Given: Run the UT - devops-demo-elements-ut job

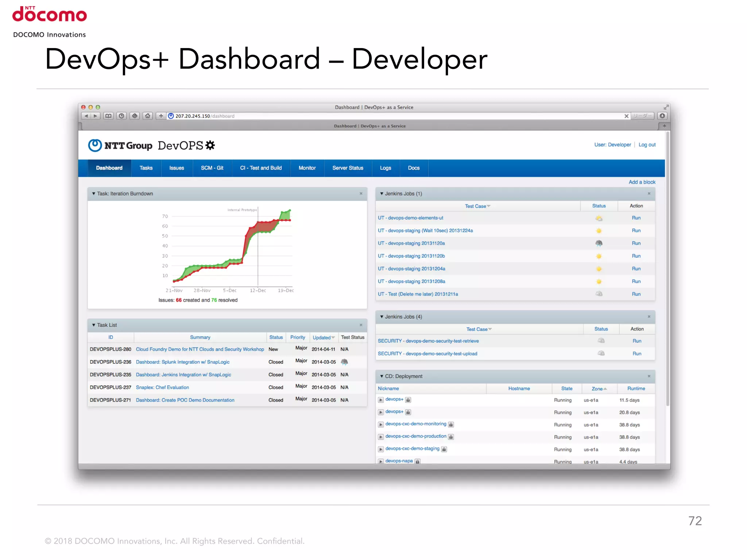Looking at the screenshot, I should pyautogui.click(x=636, y=218).
